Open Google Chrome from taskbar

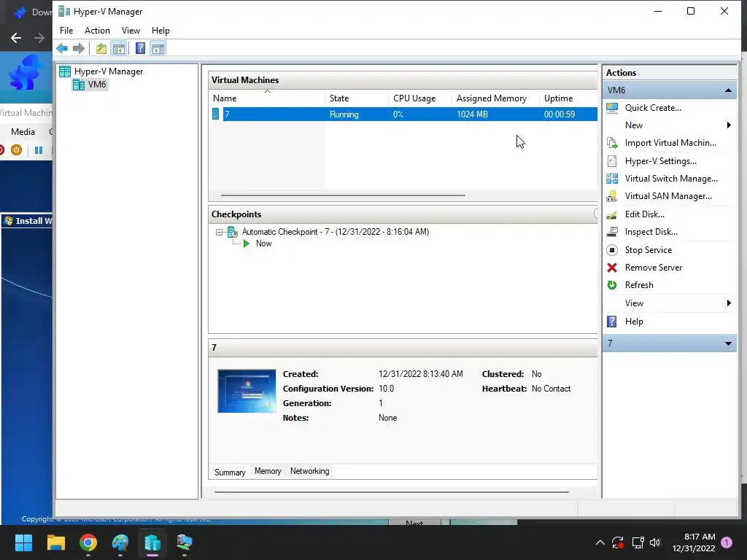click(x=88, y=542)
